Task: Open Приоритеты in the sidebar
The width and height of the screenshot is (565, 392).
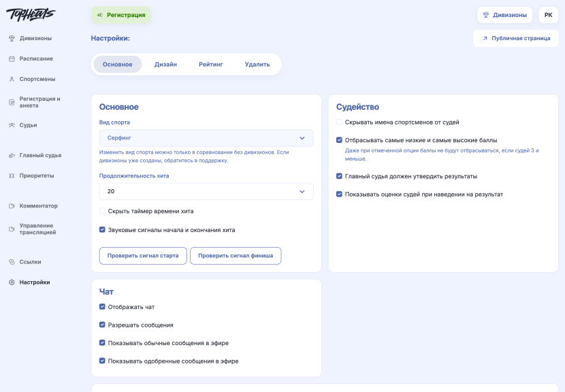Action: pyautogui.click(x=37, y=176)
